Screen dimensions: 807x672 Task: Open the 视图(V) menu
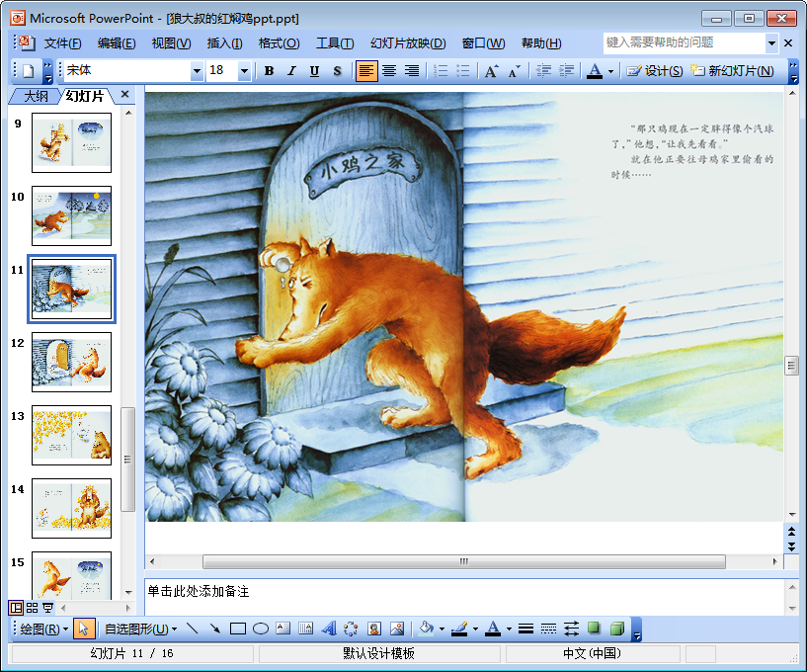click(172, 43)
